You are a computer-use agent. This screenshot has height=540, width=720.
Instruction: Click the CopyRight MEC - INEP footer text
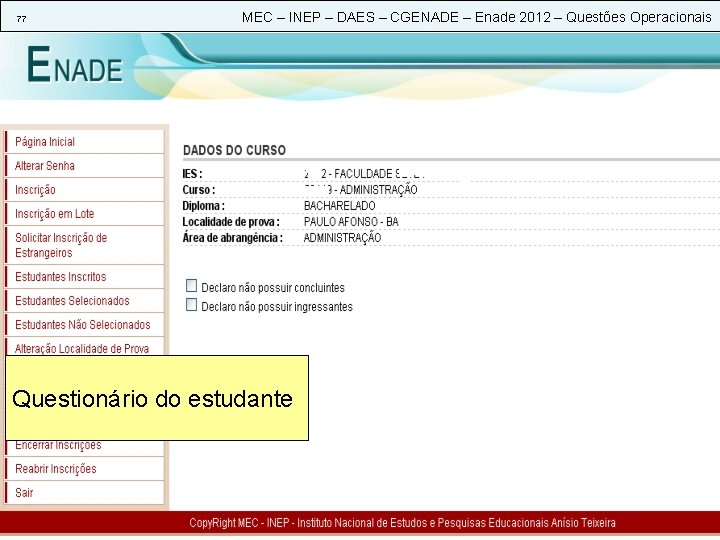pos(402,523)
